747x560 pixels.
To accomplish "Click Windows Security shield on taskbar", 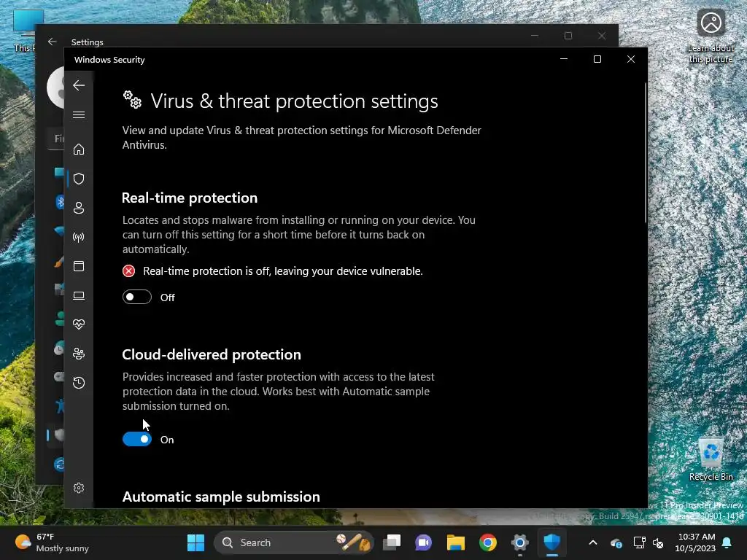I will [551, 542].
